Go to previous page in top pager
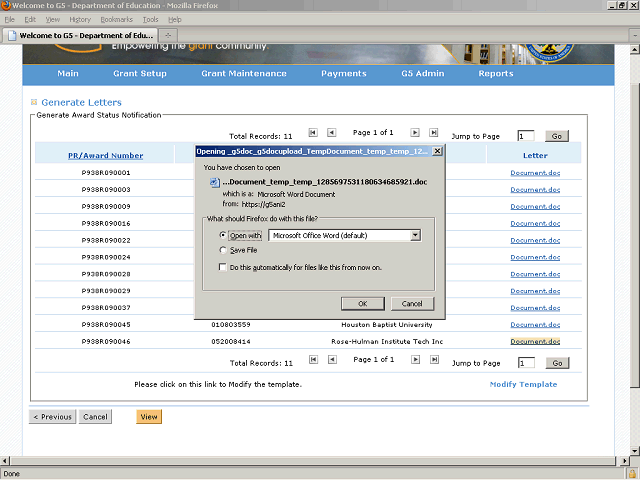 (x=331, y=133)
